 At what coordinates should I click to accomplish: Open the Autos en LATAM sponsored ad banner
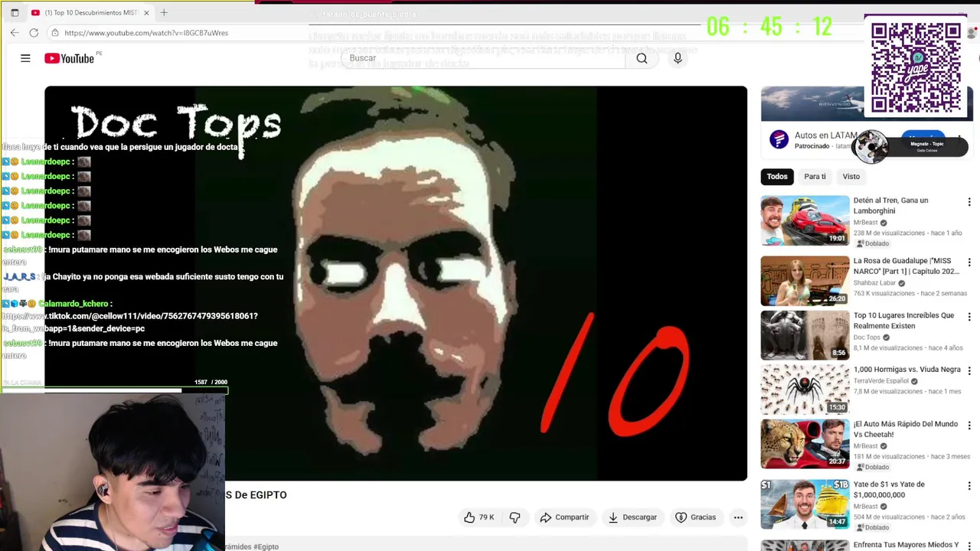click(x=812, y=103)
